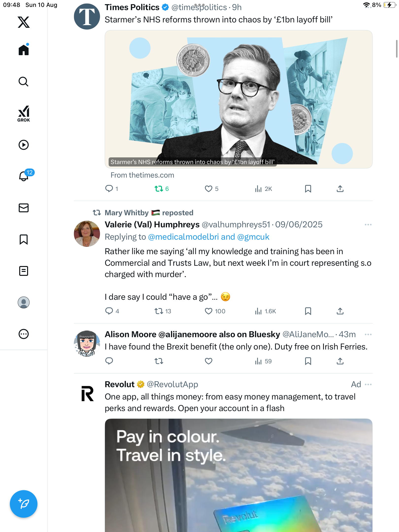The width and height of the screenshot is (399, 532).
Task: Click the blue compose post button
Action: [24, 504]
